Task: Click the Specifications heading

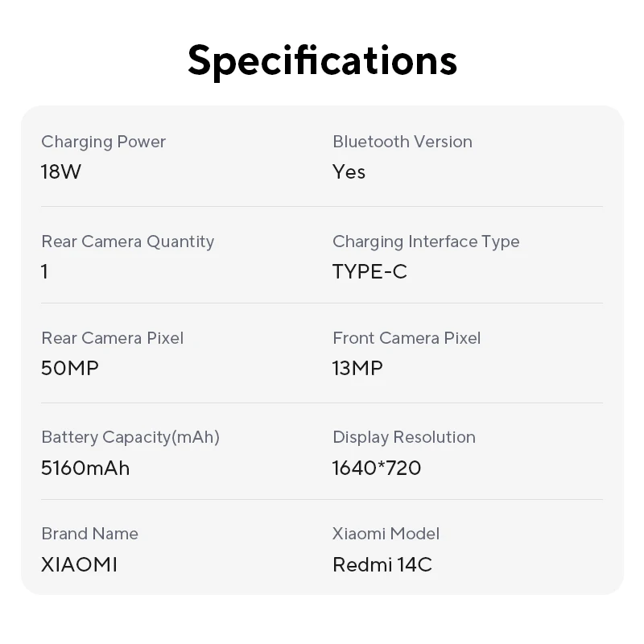Action: coord(322,60)
